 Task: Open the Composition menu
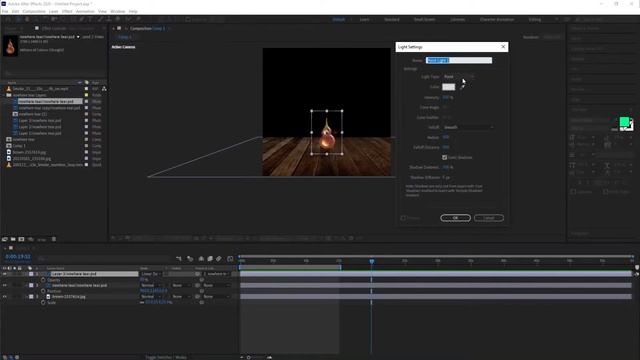click(x=34, y=11)
